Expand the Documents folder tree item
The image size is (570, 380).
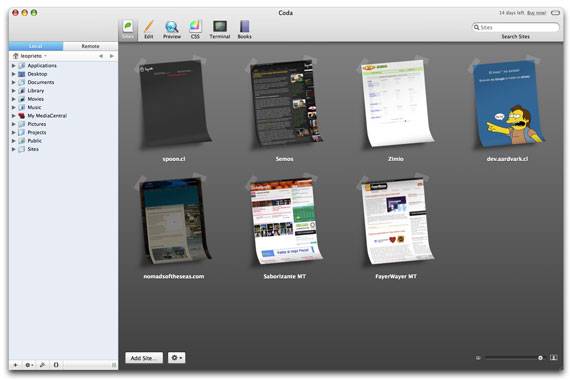click(13, 82)
